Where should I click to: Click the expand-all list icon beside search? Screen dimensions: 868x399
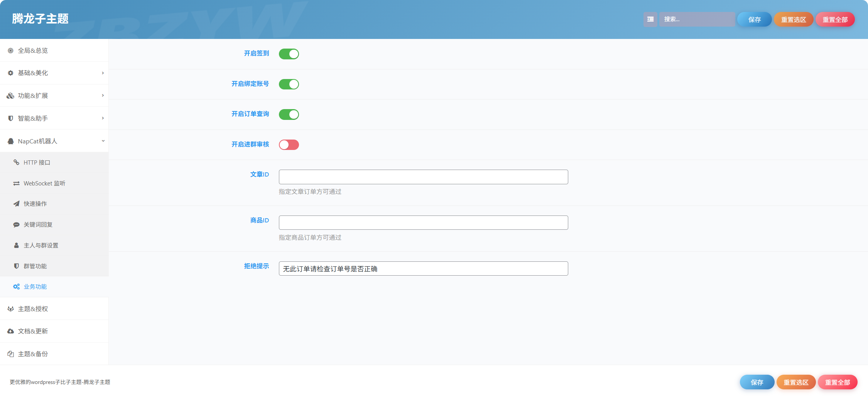point(650,19)
